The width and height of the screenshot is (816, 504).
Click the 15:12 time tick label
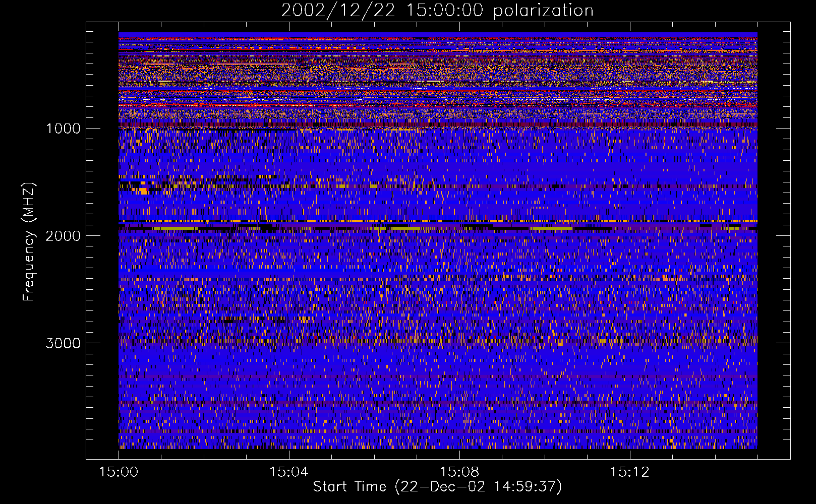[x=630, y=472]
